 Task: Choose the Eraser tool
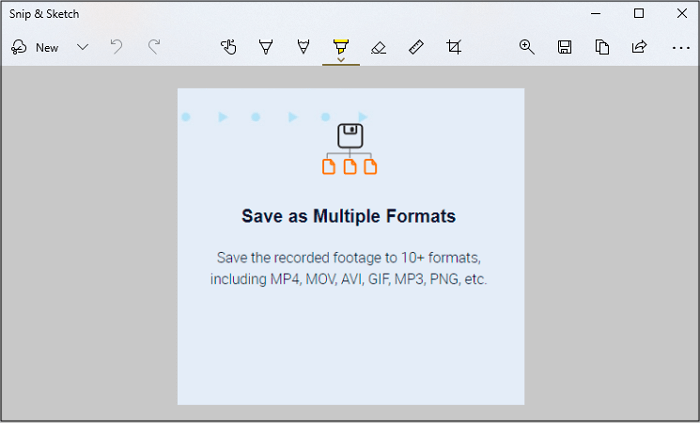[x=378, y=47]
